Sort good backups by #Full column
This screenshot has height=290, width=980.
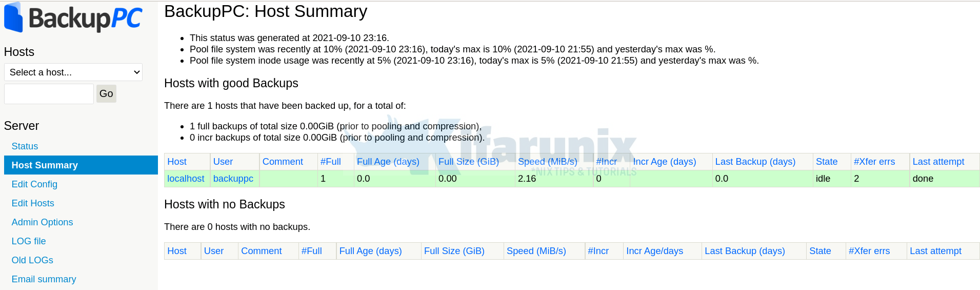(x=331, y=162)
